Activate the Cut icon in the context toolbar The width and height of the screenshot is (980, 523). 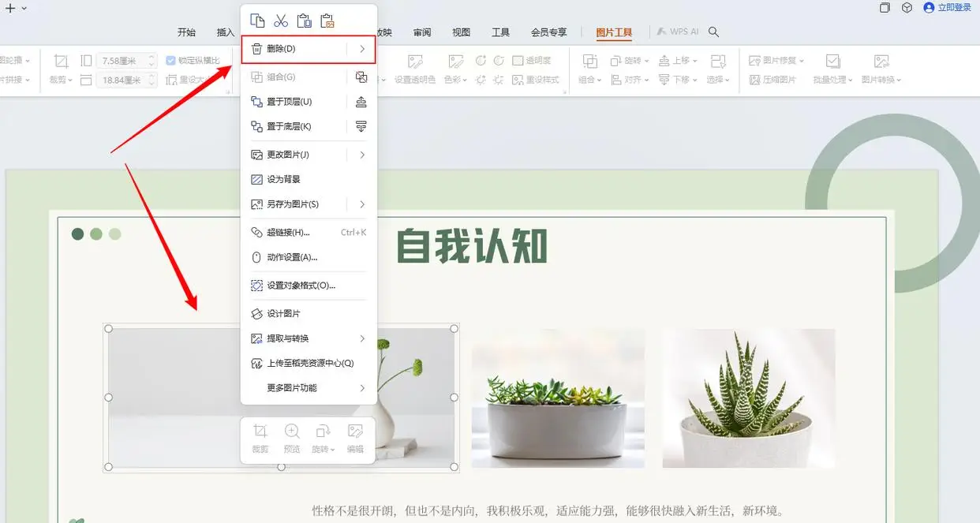[x=281, y=21]
